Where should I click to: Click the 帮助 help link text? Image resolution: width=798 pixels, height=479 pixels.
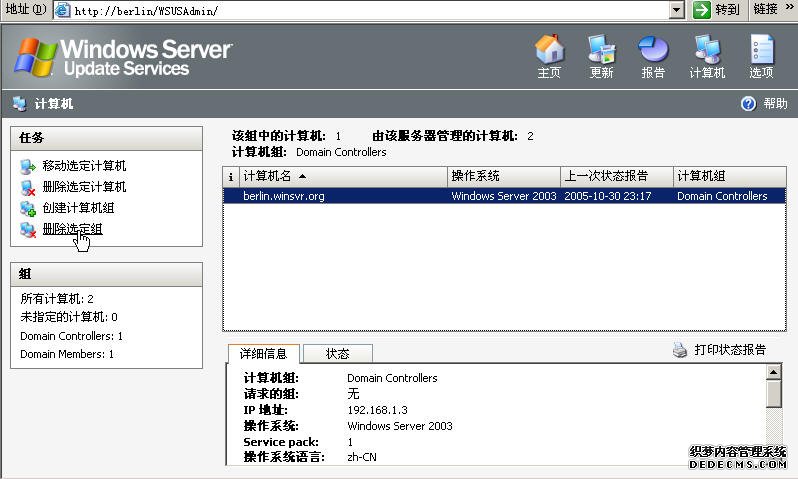point(775,104)
